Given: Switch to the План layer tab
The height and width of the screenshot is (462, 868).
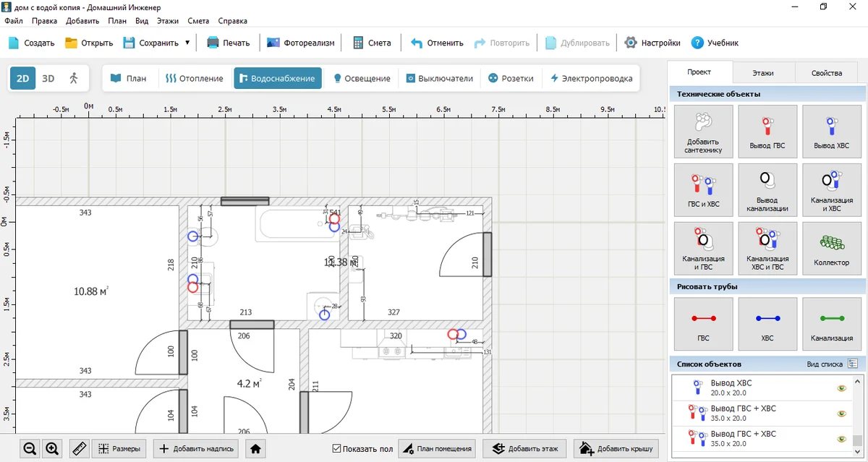Looking at the screenshot, I should (128, 78).
